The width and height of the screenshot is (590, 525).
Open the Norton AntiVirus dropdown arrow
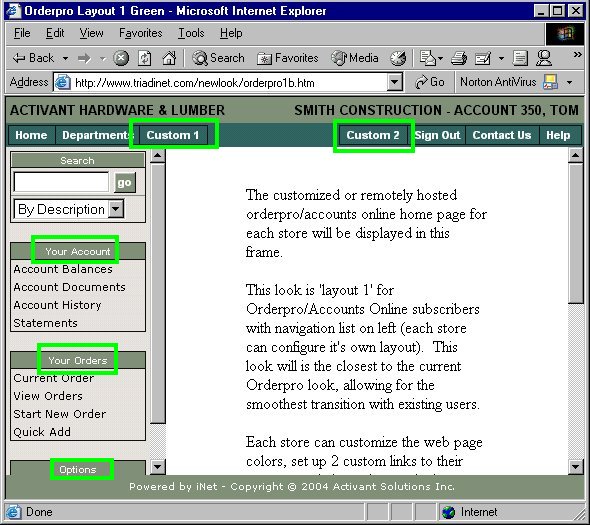coord(570,82)
